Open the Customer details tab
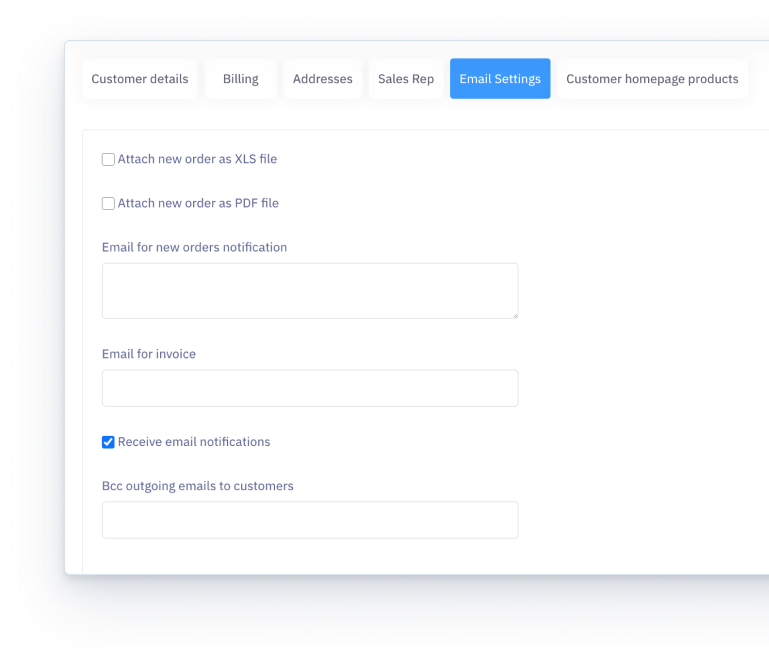 [x=140, y=79]
